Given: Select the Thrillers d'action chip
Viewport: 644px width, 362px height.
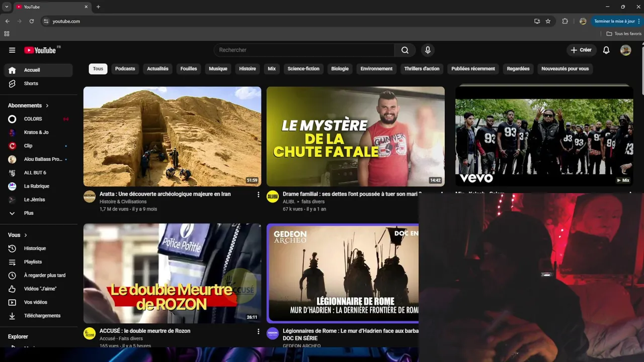Looking at the screenshot, I should click(x=422, y=69).
